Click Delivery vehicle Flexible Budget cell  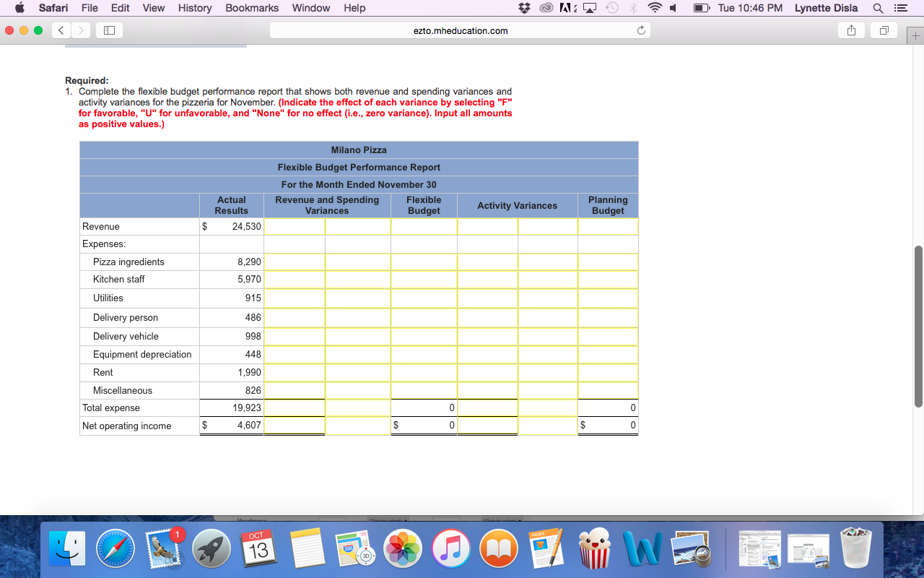tap(424, 336)
